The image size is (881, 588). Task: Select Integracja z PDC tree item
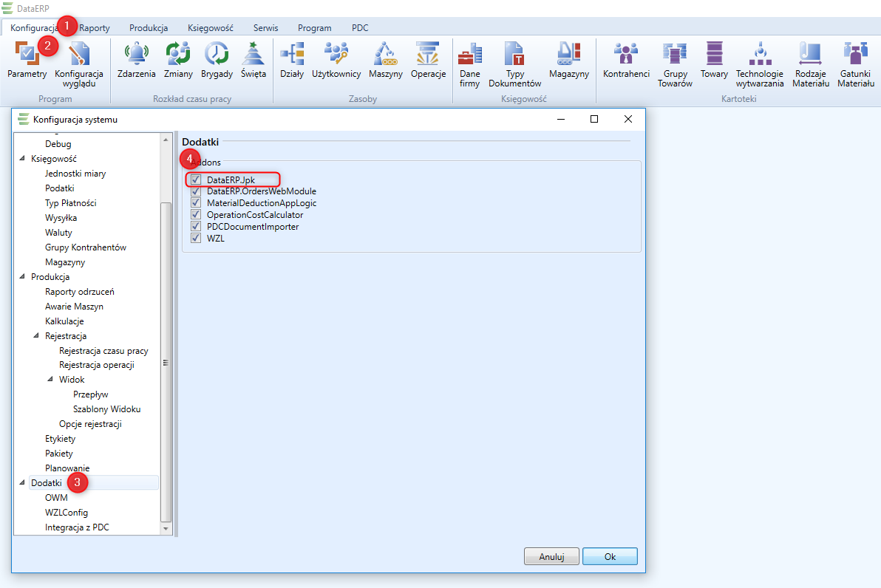click(77, 527)
